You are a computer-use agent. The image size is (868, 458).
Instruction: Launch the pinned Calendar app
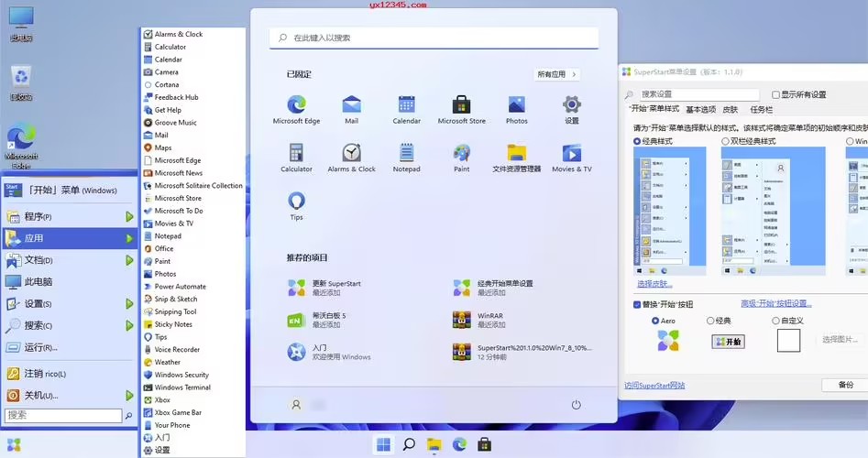click(x=406, y=110)
